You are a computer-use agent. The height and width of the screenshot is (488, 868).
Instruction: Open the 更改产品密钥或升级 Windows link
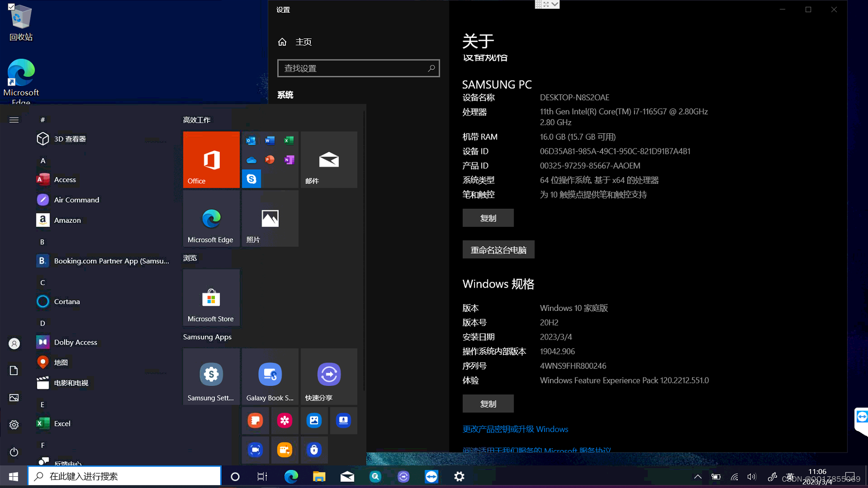(514, 429)
